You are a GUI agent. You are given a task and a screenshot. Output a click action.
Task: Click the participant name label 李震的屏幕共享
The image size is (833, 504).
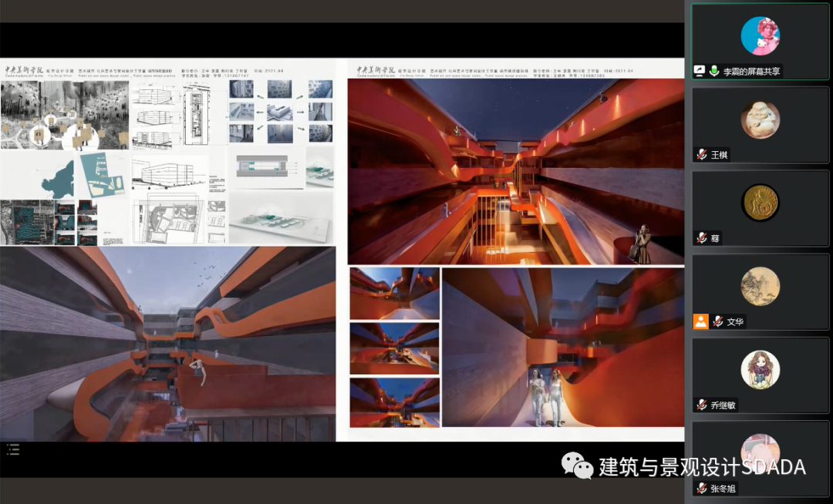point(751,71)
